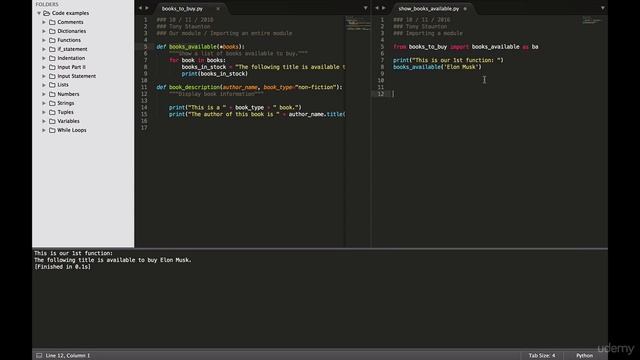640x360 pixels.
Task: Expand the Lists folder arrow
Action: 44,85
